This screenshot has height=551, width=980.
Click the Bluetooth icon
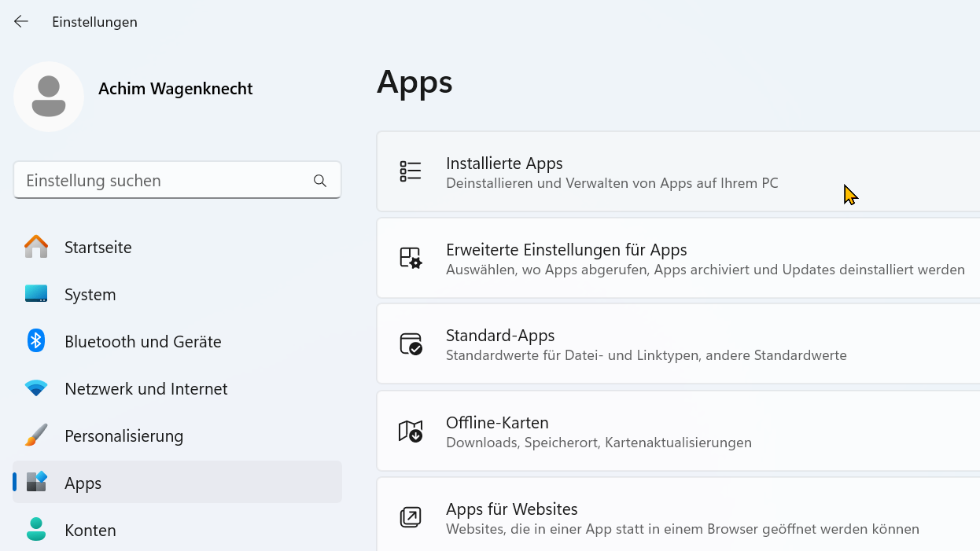pos(36,340)
